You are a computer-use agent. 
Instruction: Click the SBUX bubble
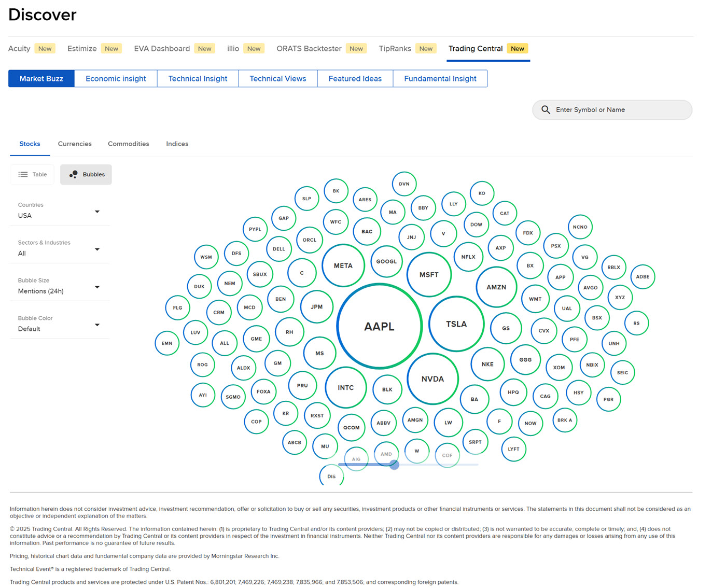tap(260, 274)
